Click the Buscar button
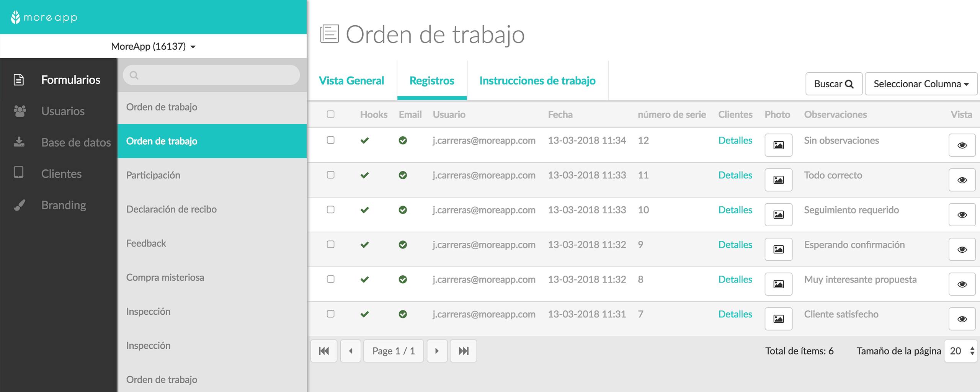980x392 pixels. pyautogui.click(x=834, y=84)
